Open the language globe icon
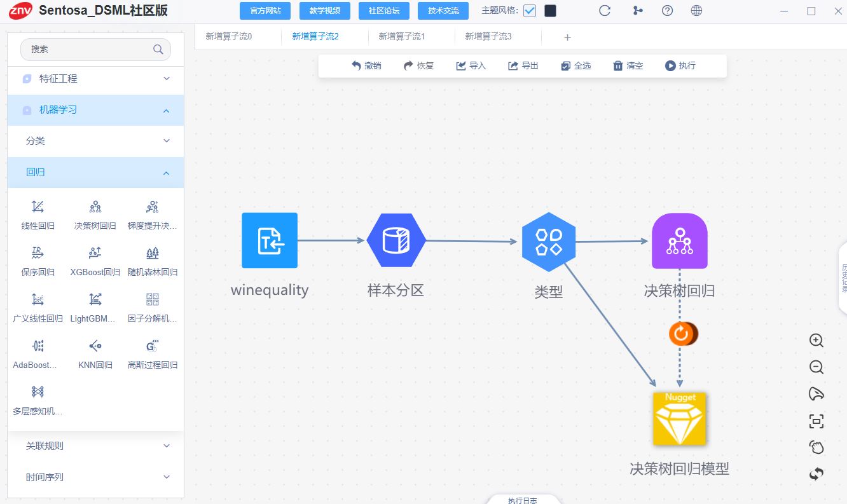This screenshot has width=847, height=504. [696, 11]
